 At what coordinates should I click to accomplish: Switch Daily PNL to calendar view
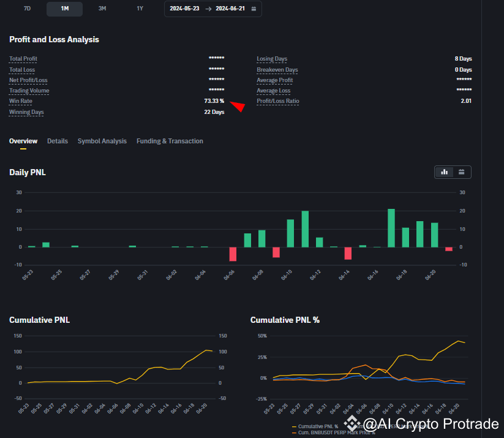coord(461,172)
